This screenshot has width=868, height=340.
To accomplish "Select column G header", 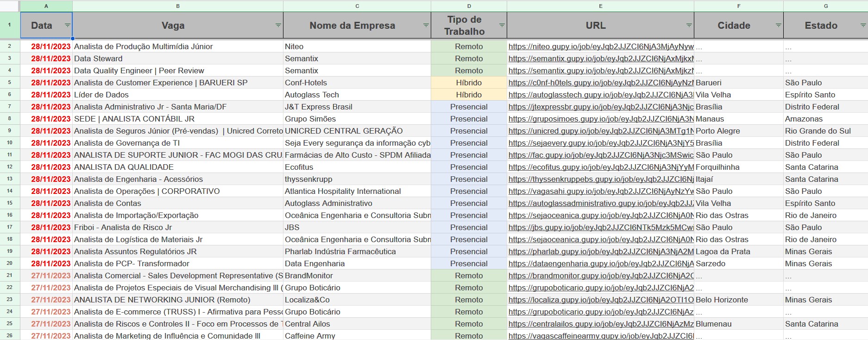I will click(x=826, y=6).
